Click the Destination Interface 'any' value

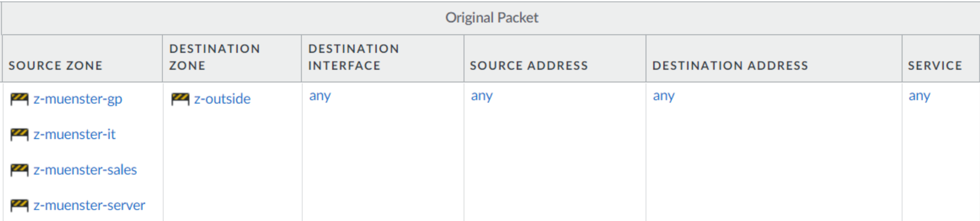tap(320, 96)
